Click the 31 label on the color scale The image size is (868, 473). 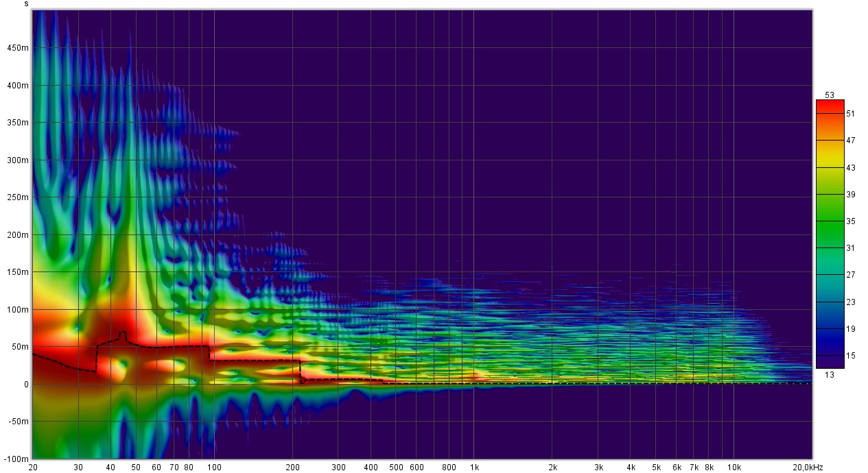click(x=851, y=248)
